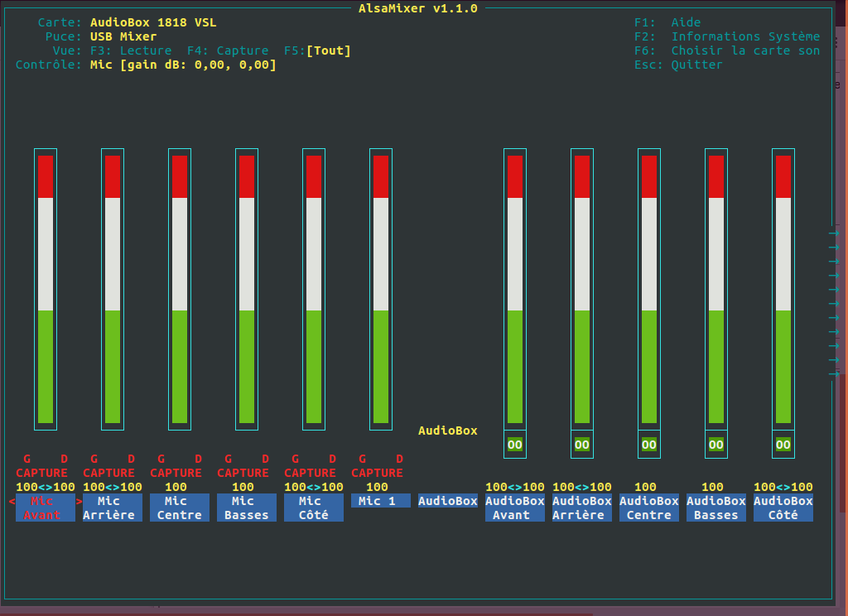This screenshot has height=616, width=848.
Task: Click the 100<>100 value under Mic Avant
Action: 46,487
